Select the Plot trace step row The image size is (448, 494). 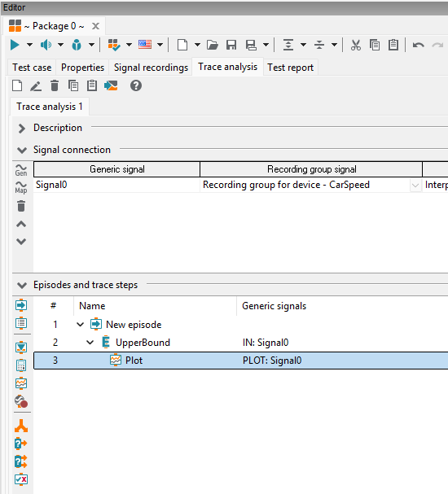(x=241, y=361)
